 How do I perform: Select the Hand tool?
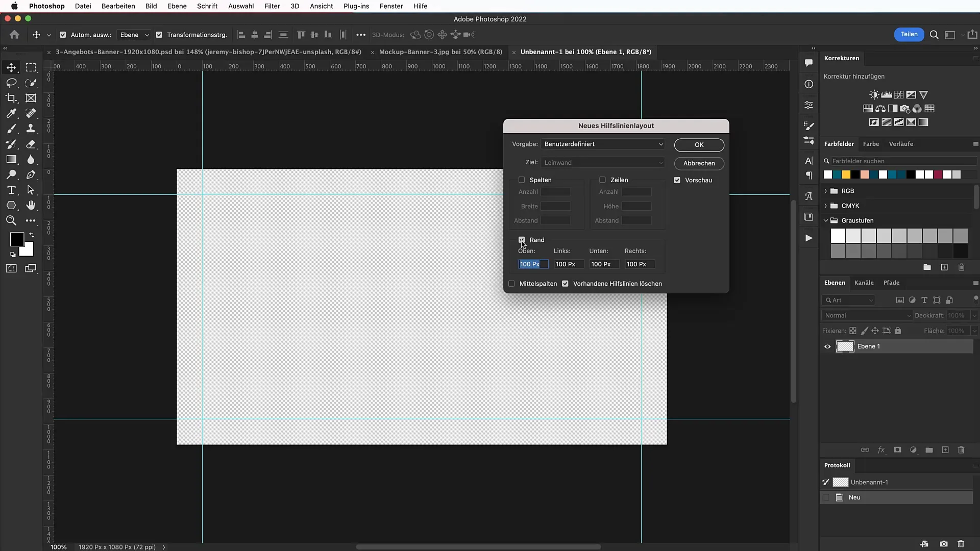pyautogui.click(x=31, y=205)
